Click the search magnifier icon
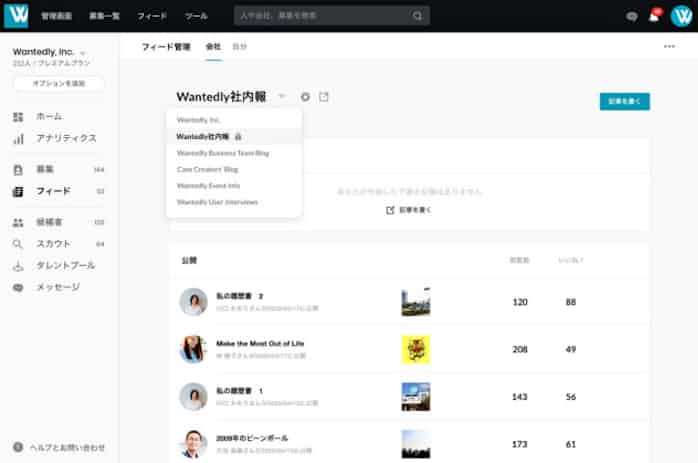 coord(417,17)
